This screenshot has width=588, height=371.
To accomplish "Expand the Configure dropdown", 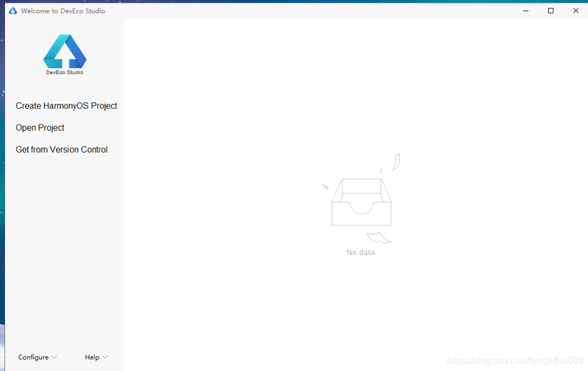I will click(38, 357).
